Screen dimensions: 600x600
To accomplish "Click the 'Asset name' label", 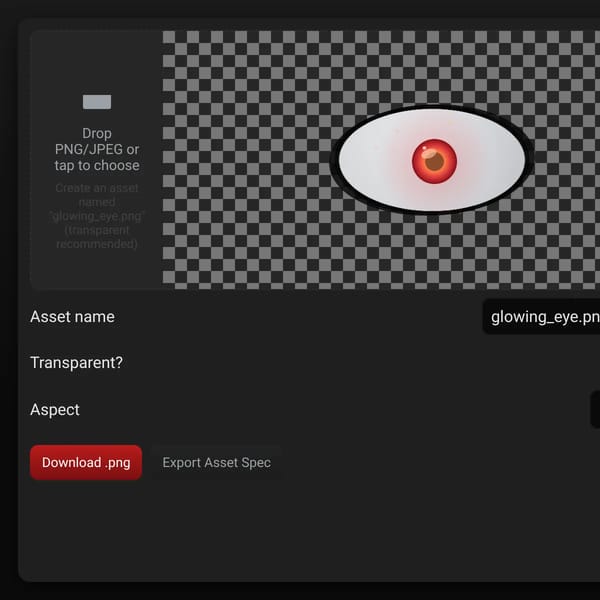I will pyautogui.click(x=72, y=317).
